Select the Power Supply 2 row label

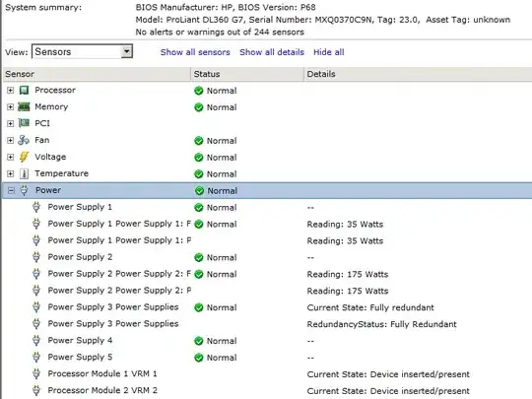pos(80,257)
